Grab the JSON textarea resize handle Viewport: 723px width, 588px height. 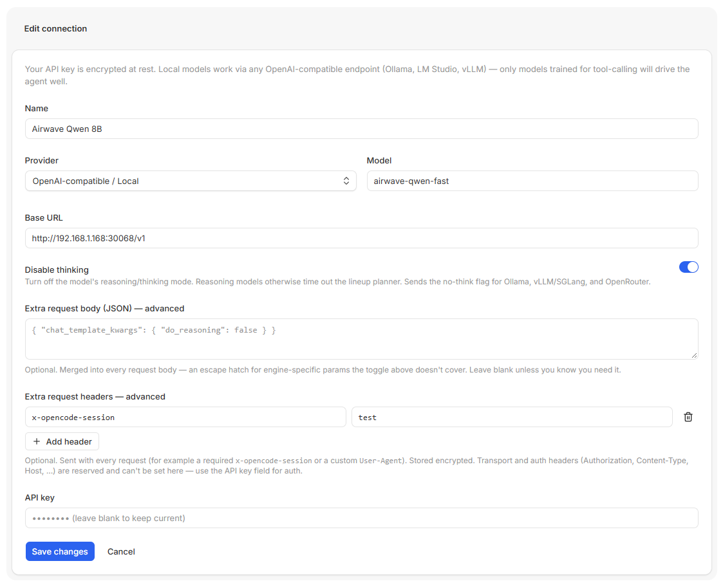(x=694, y=355)
